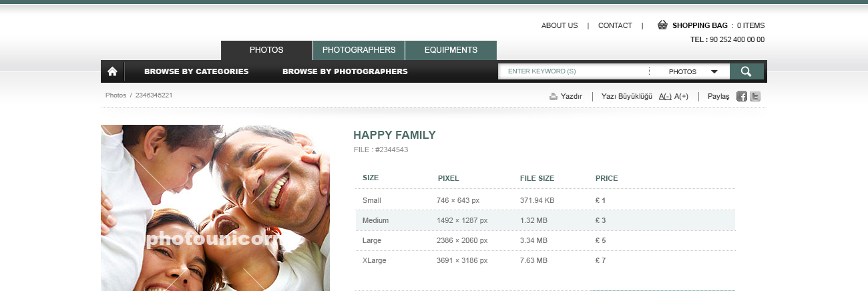The image size is (868, 291).
Task: Click the 0 ITEMS count
Action: point(750,25)
